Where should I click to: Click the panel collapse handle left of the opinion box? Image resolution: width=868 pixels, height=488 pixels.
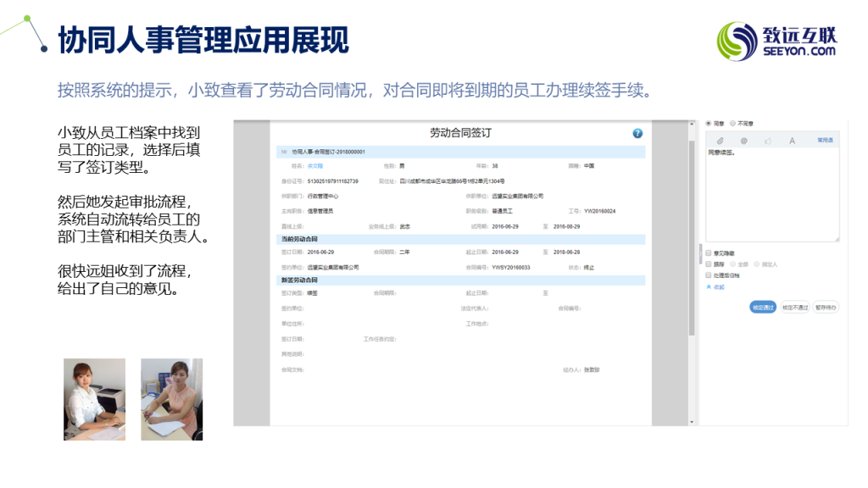(700, 252)
